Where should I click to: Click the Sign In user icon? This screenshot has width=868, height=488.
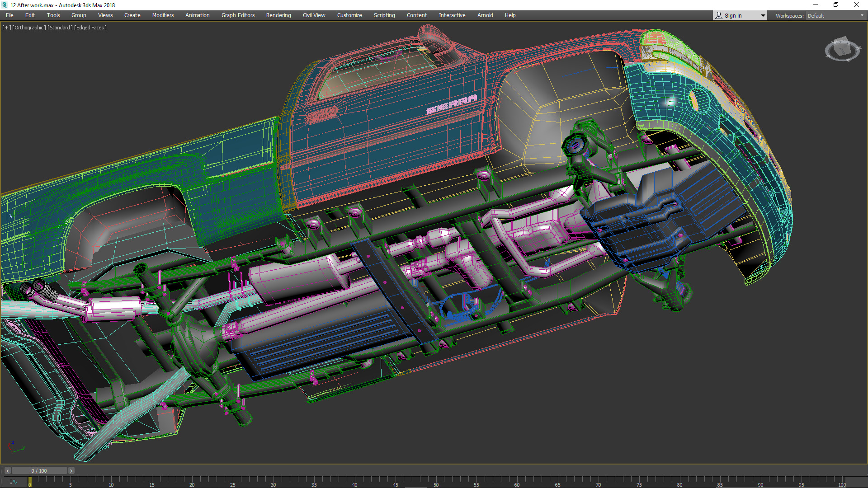719,15
